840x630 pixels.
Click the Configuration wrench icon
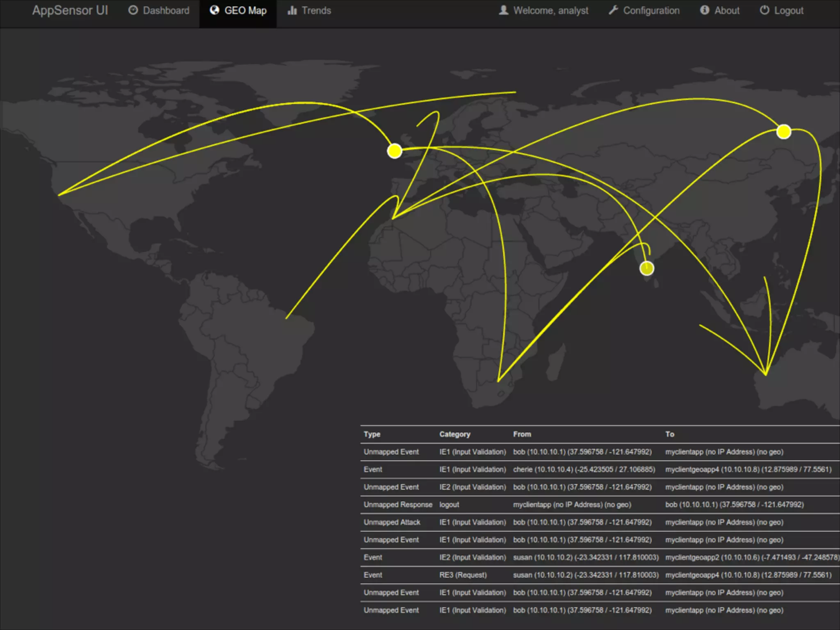point(613,10)
